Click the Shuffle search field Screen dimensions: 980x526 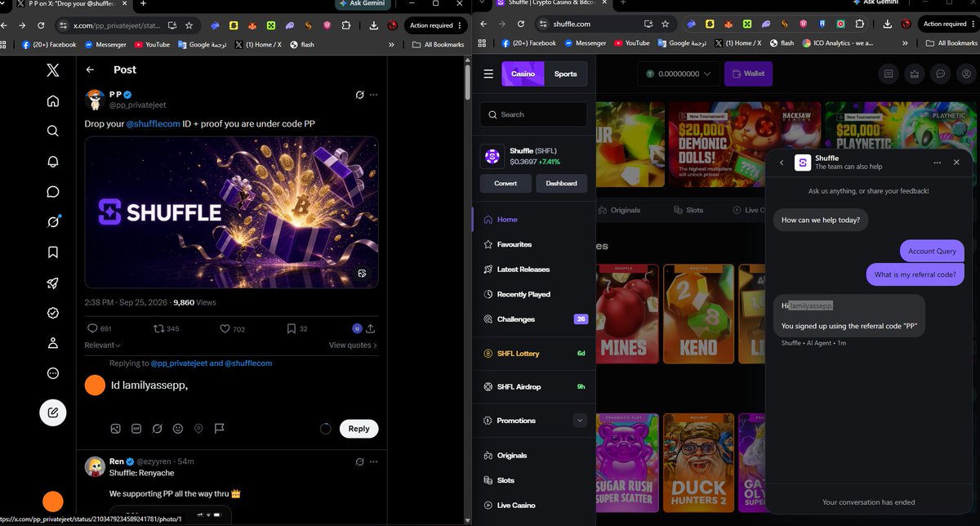click(x=533, y=114)
